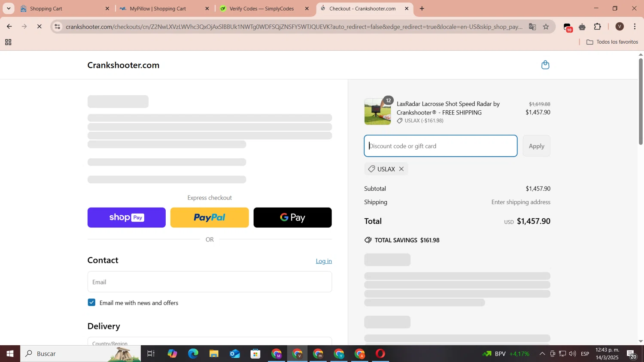Open the Extensions puzzle menu
Screen dimensions: 644x362
[x=598, y=27]
